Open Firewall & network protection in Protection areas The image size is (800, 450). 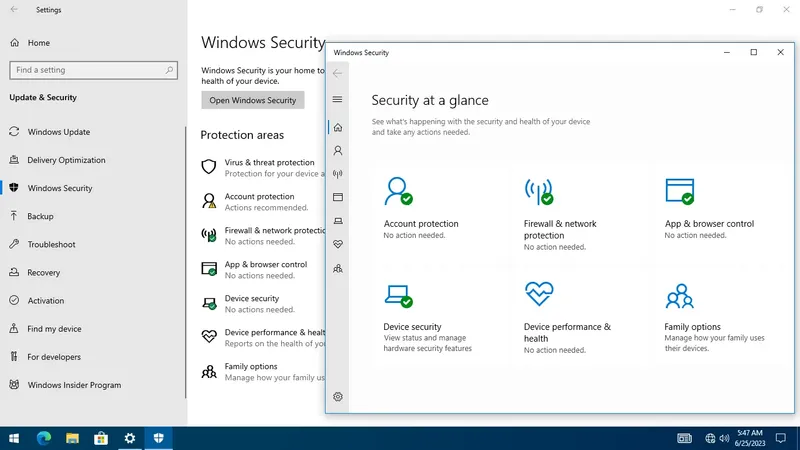[263, 236]
